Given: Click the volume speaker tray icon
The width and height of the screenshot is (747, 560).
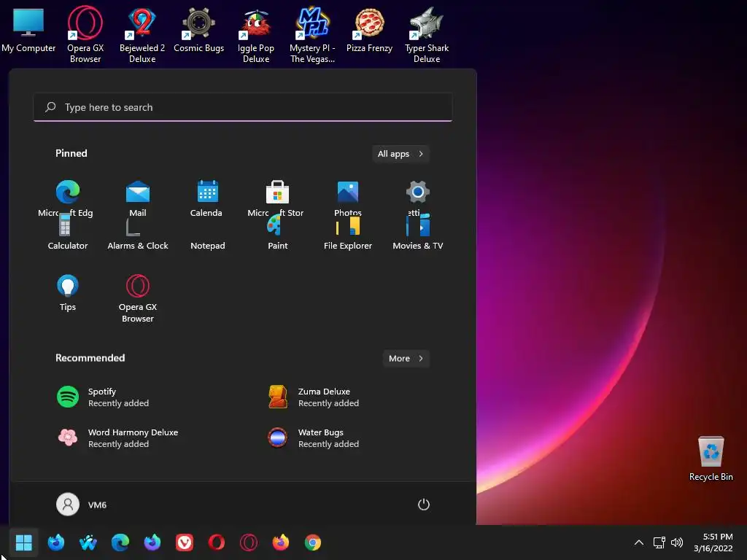Looking at the screenshot, I should coord(676,542).
